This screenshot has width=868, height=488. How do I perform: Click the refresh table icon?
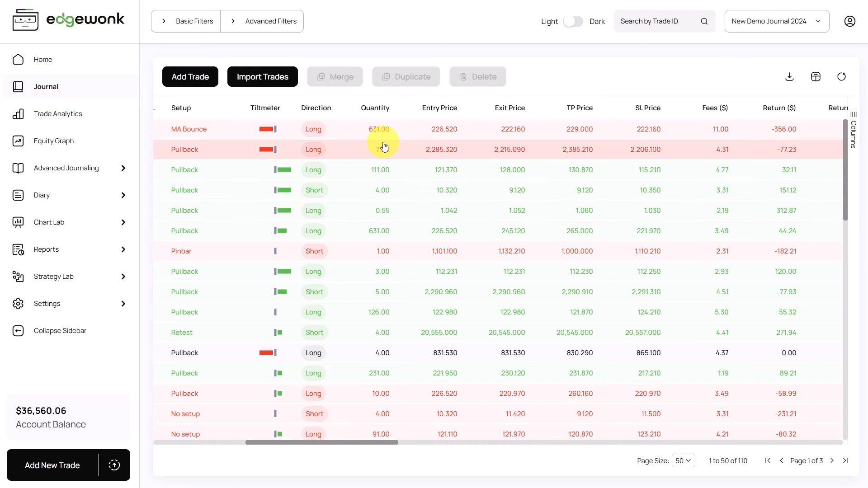coord(841,77)
